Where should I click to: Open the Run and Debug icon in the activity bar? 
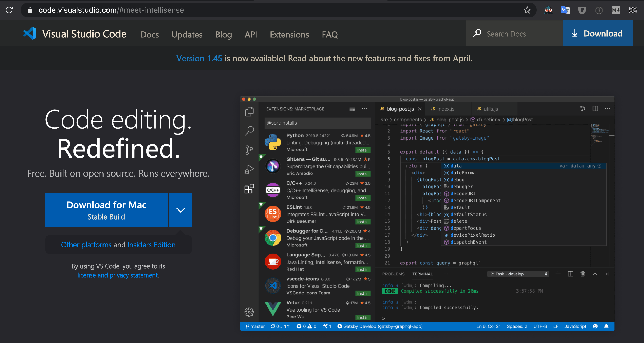[x=249, y=169]
